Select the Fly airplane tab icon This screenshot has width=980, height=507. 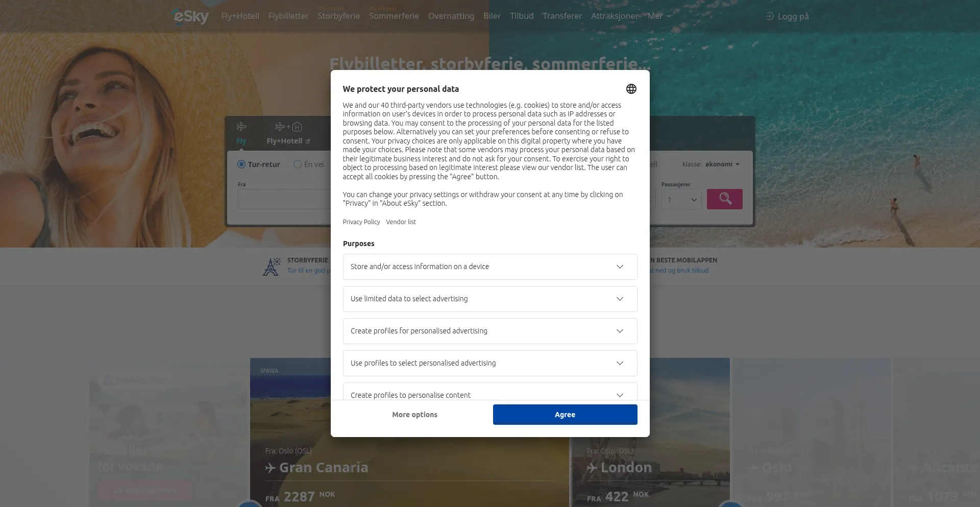pyautogui.click(x=241, y=127)
